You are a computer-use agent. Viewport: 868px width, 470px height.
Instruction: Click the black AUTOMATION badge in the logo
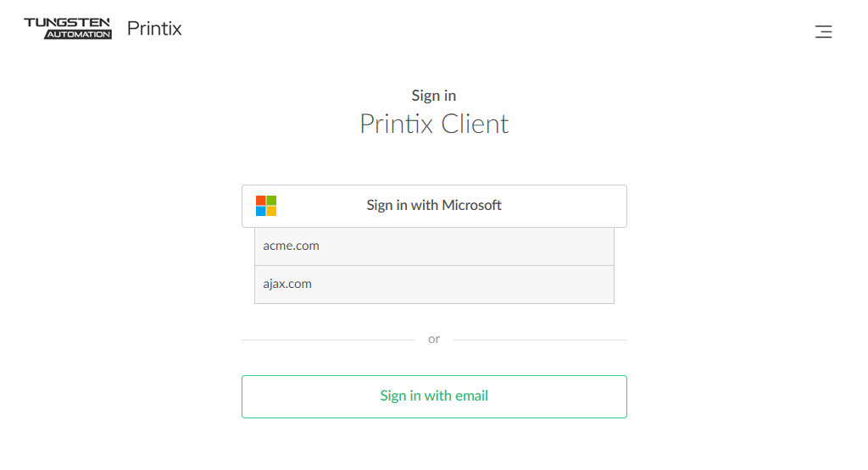[x=78, y=35]
